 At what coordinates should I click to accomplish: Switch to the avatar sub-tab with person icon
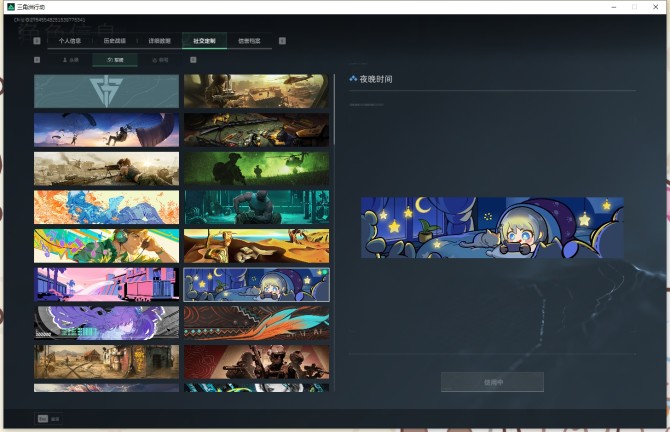71,60
